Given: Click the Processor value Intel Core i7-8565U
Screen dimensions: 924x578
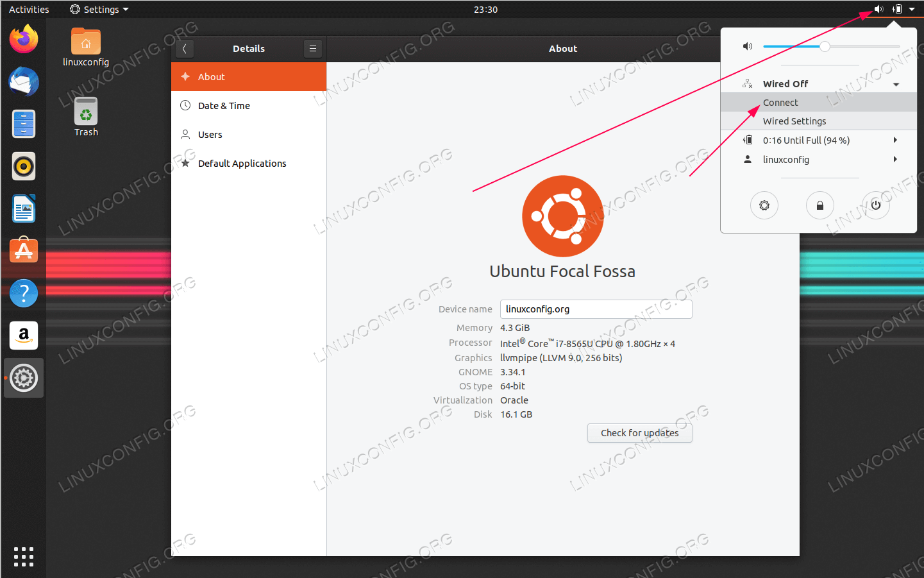Looking at the screenshot, I should tap(587, 343).
